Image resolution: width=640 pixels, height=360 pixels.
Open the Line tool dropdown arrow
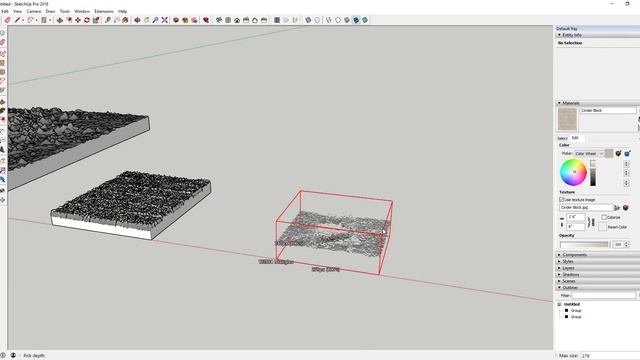click(x=23, y=20)
